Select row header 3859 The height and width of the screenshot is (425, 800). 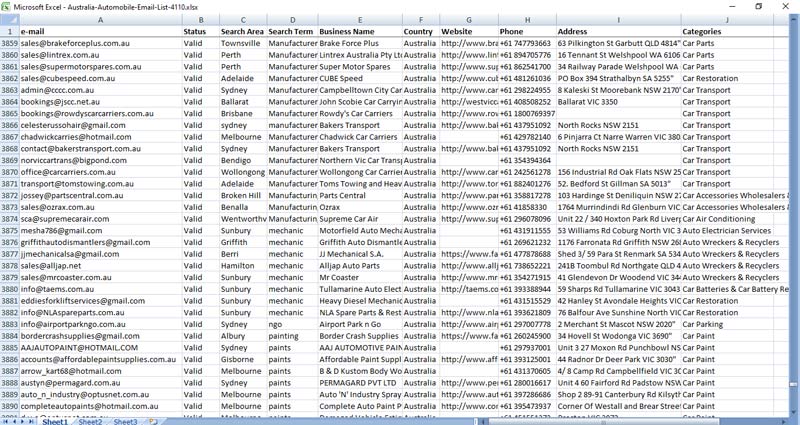point(10,43)
